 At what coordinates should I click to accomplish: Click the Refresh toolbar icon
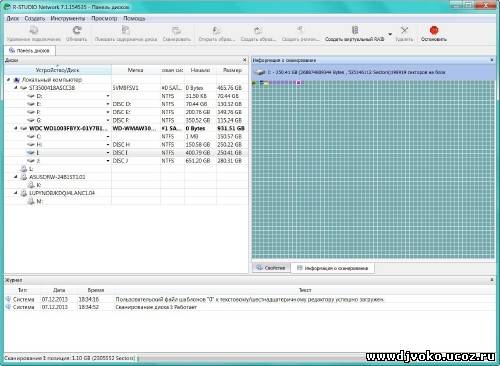(77, 30)
